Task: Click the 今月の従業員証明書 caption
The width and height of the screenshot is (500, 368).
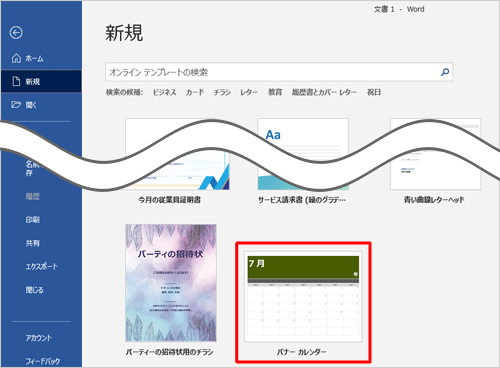Action: (169, 200)
